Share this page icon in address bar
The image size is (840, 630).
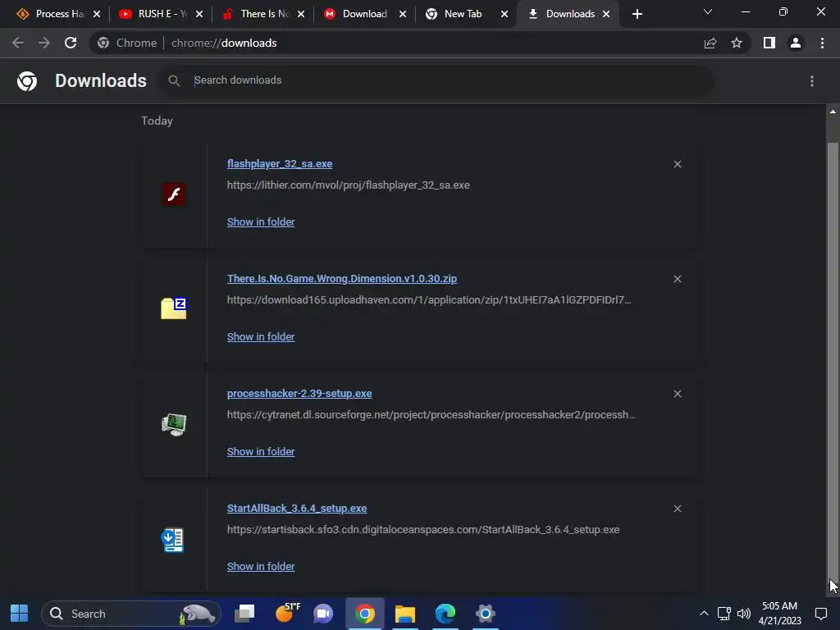[710, 43]
